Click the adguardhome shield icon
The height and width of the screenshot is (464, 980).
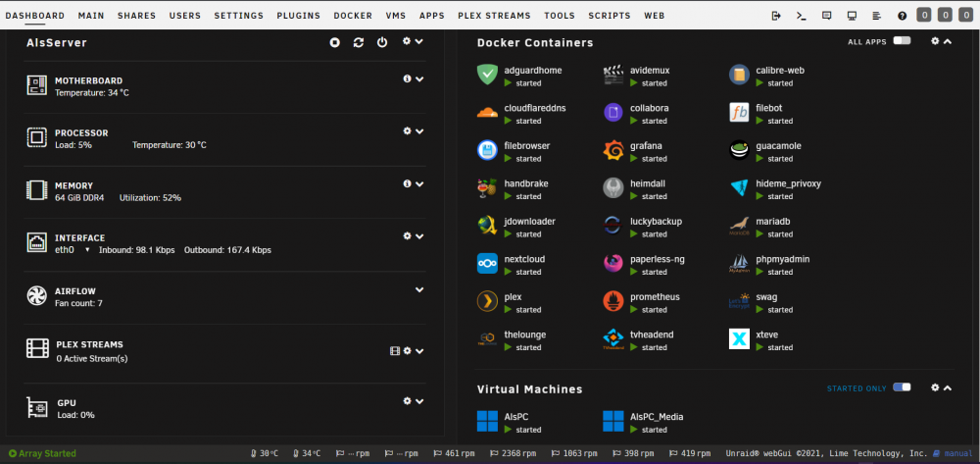[487, 75]
